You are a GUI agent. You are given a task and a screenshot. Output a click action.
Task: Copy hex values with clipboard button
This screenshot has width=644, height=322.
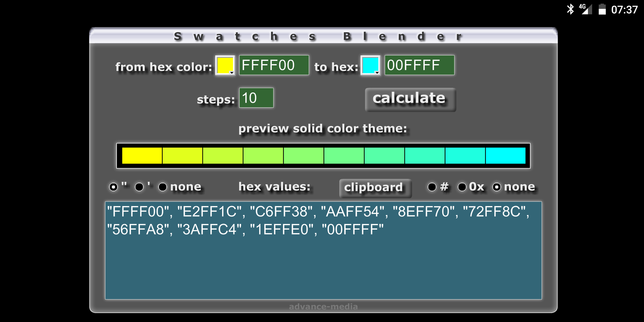375,188
